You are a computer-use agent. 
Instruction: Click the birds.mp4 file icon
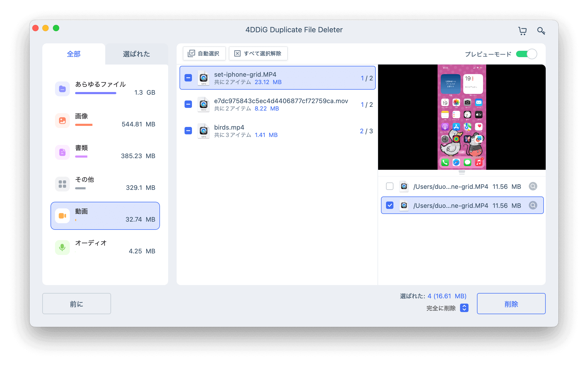204,131
